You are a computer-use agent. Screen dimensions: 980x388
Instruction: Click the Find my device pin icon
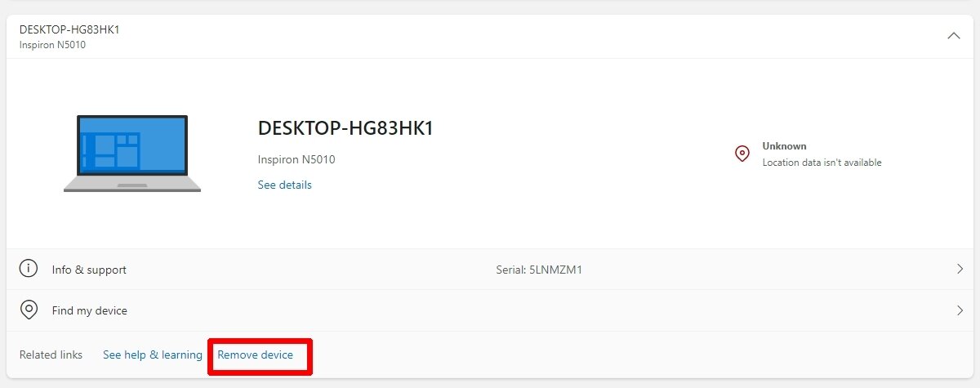pyautogui.click(x=29, y=310)
